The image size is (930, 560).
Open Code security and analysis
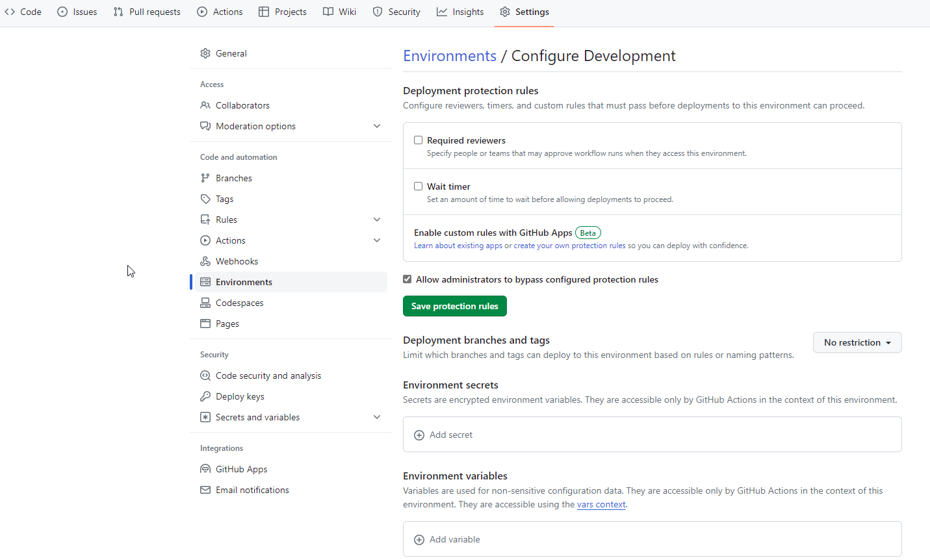(x=291, y=375)
